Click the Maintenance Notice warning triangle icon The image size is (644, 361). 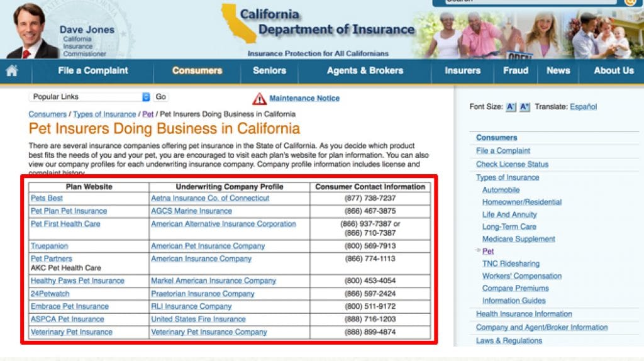[259, 99]
